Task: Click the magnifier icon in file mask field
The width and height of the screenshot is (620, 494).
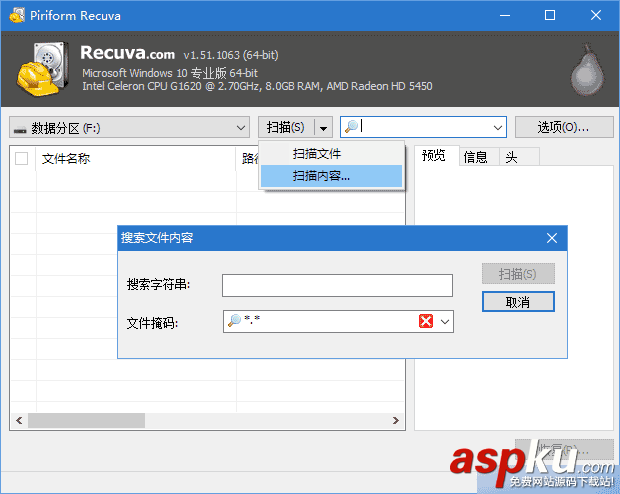Action: click(x=234, y=320)
